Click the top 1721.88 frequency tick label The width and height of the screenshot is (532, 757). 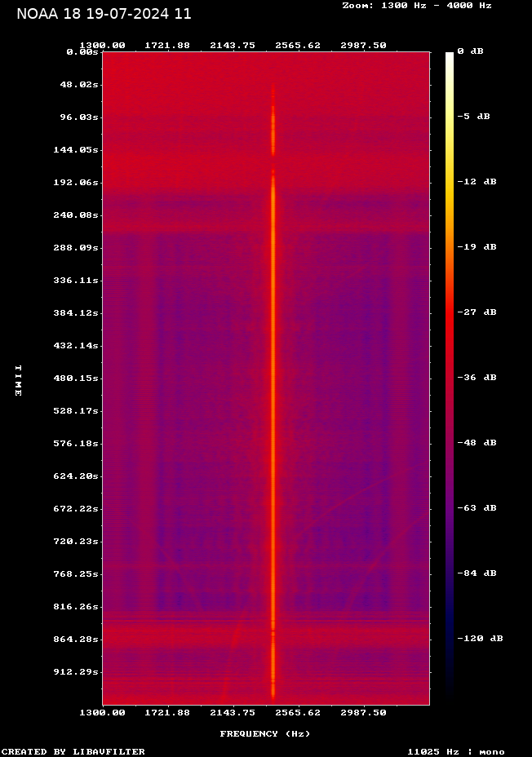167,45
